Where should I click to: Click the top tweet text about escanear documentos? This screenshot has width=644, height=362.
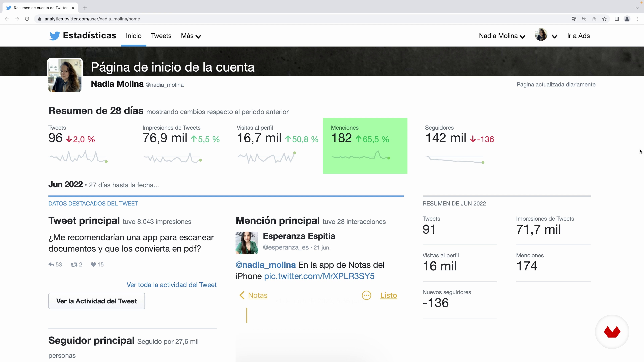[x=131, y=243]
